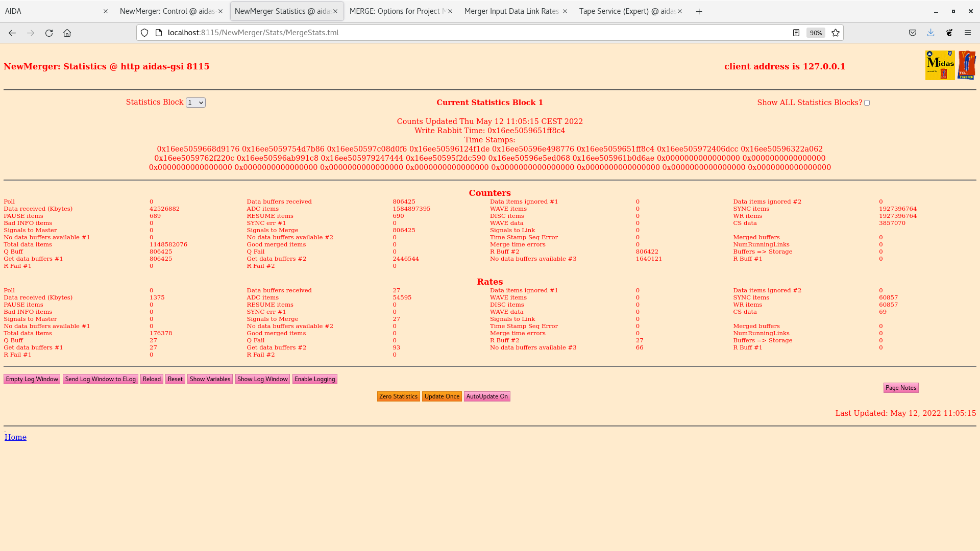The height and width of the screenshot is (551, 980).
Task: Click ADC items rate value 54595
Action: [402, 297]
